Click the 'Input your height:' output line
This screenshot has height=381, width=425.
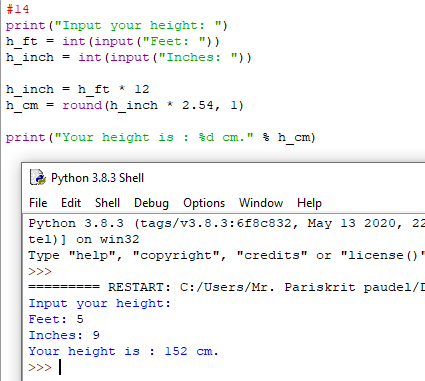[99, 303]
